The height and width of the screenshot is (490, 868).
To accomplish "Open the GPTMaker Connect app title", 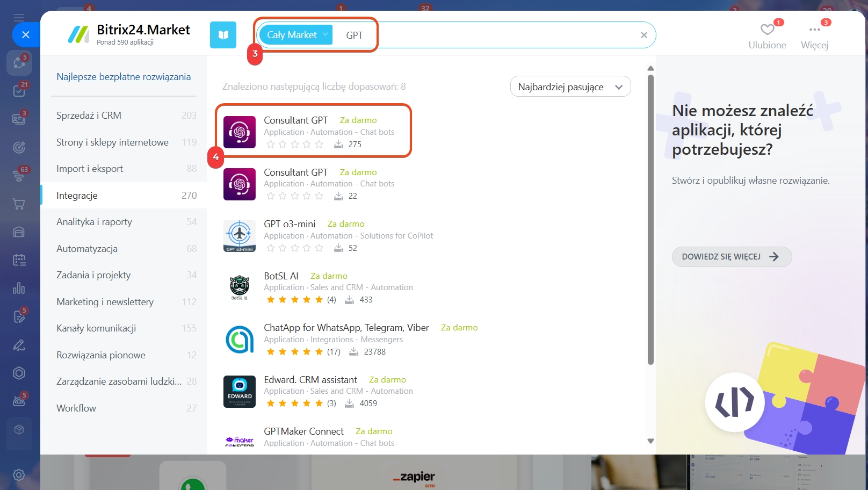I will [x=303, y=431].
